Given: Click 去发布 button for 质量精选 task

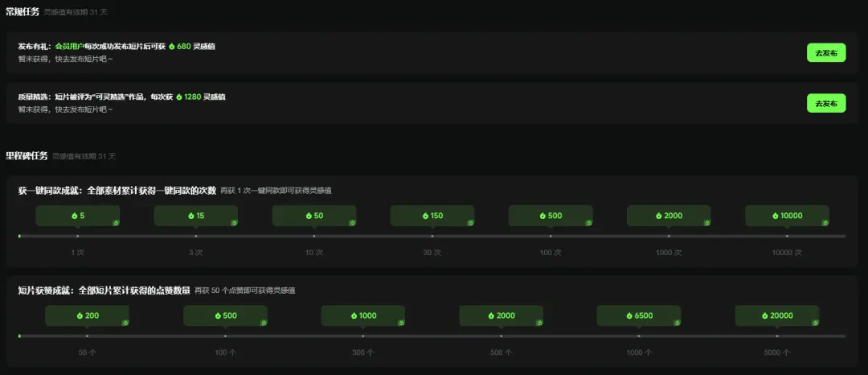Looking at the screenshot, I should point(825,103).
